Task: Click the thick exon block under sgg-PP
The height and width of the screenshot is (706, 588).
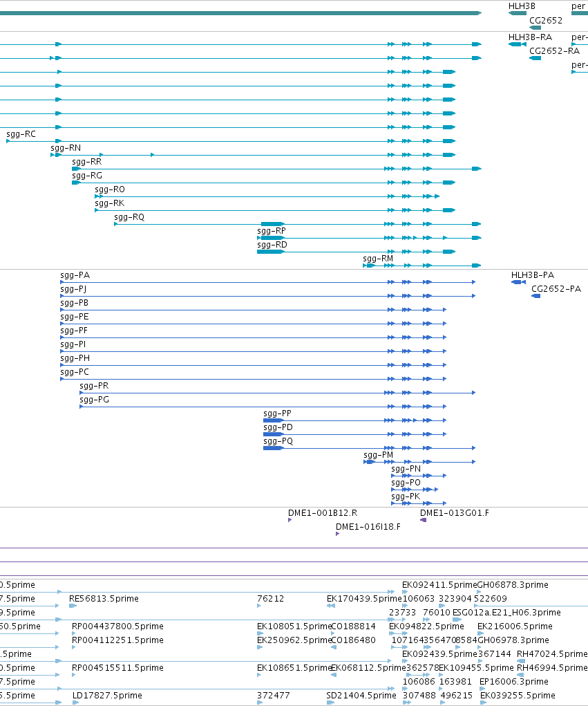Action: coord(273,420)
